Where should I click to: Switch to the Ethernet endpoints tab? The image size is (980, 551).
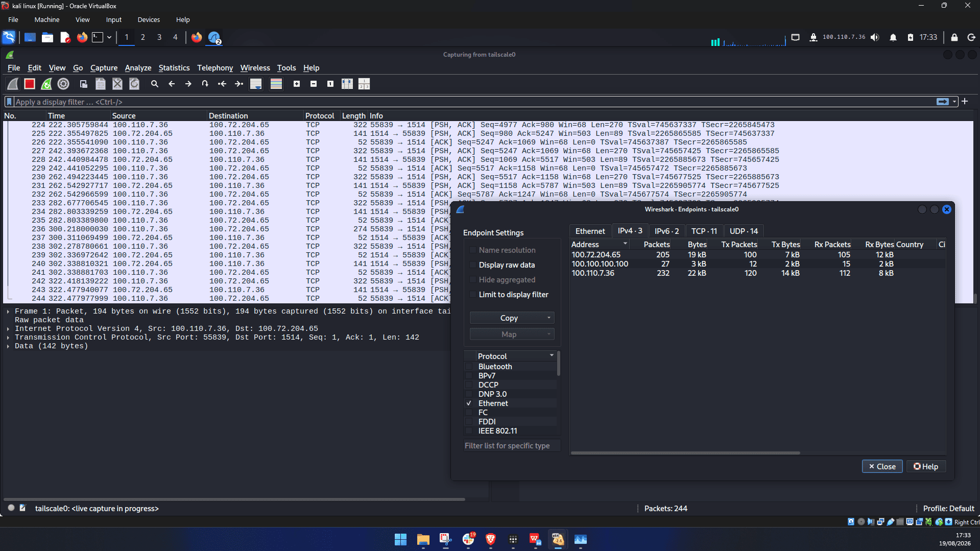pos(590,231)
